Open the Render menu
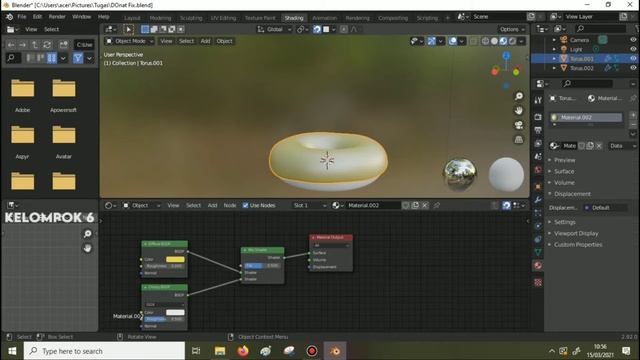This screenshot has height=360, width=640. pyautogui.click(x=57, y=17)
